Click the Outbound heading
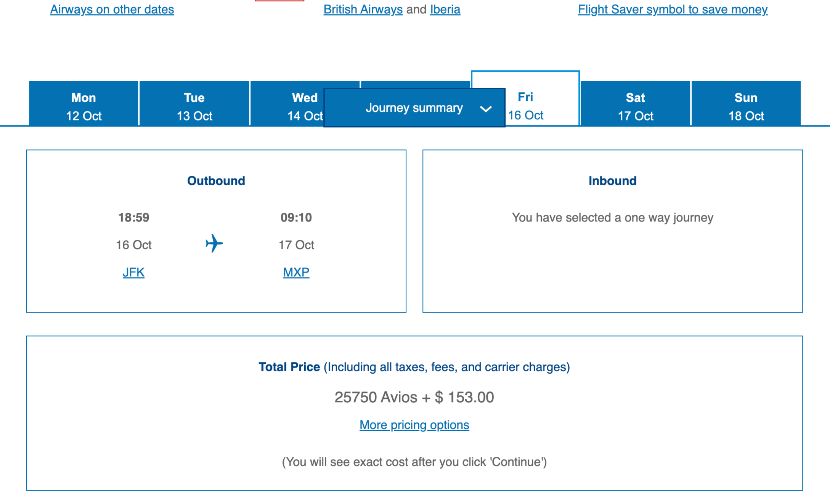Image resolution: width=830 pixels, height=504 pixels. pos(216,181)
